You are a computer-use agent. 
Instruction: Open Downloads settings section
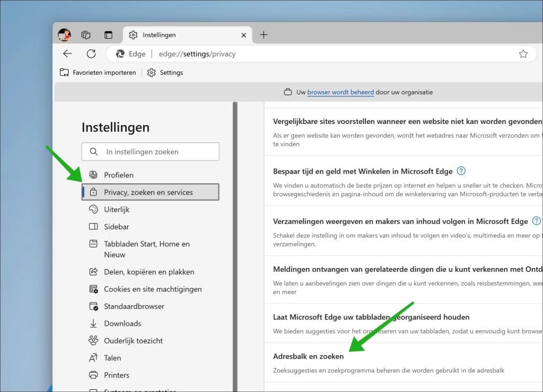150,324
